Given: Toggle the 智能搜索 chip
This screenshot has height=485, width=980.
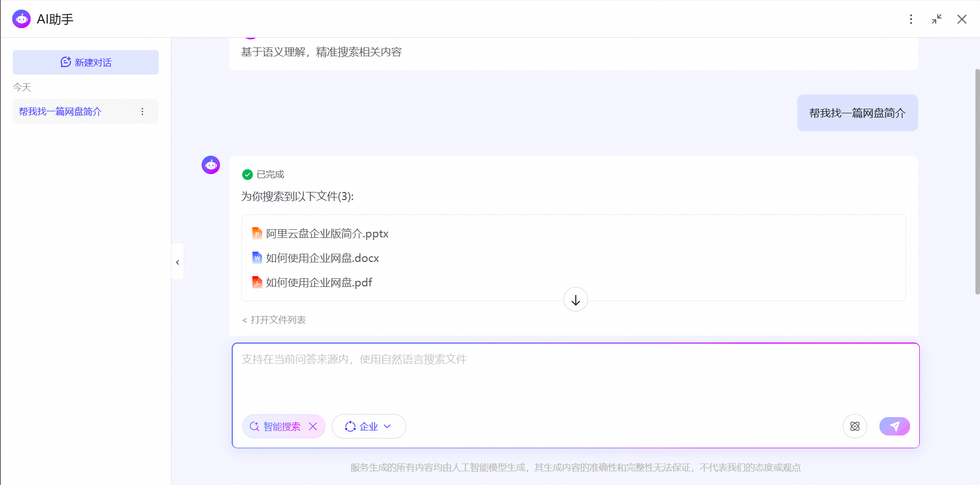Looking at the screenshot, I should coord(275,426).
